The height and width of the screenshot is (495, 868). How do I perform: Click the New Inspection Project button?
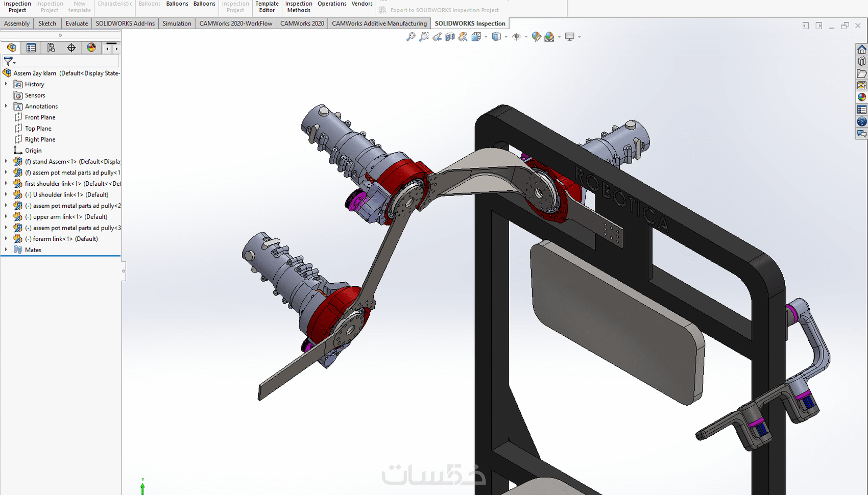(x=17, y=7)
